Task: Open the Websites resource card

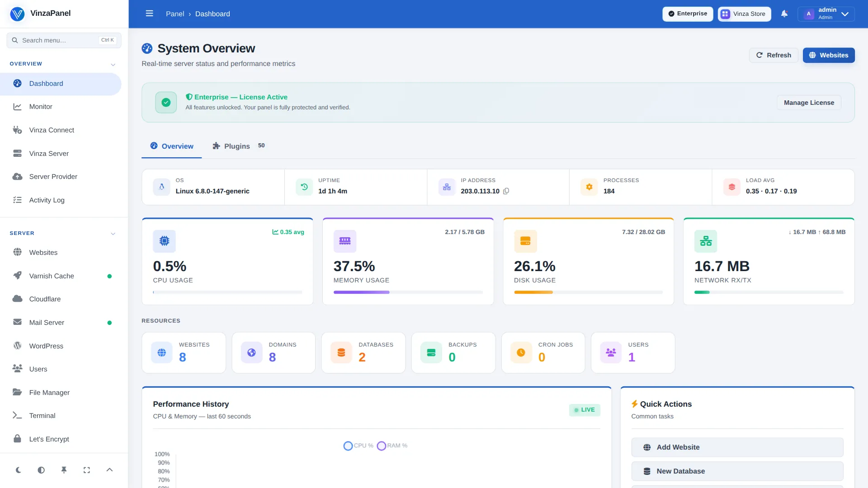Action: [184, 353]
